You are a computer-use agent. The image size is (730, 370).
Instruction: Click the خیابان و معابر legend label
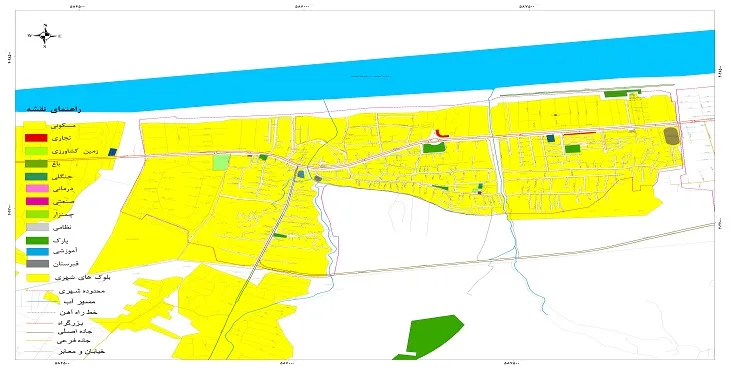(81, 351)
